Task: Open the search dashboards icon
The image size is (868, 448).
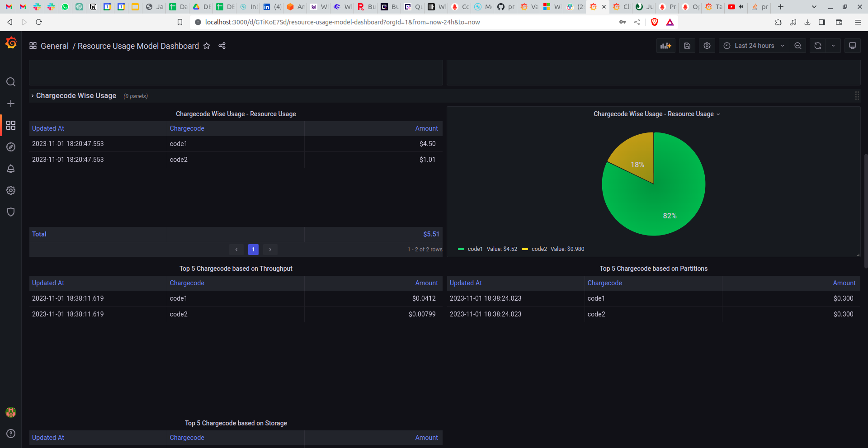Action: click(11, 82)
